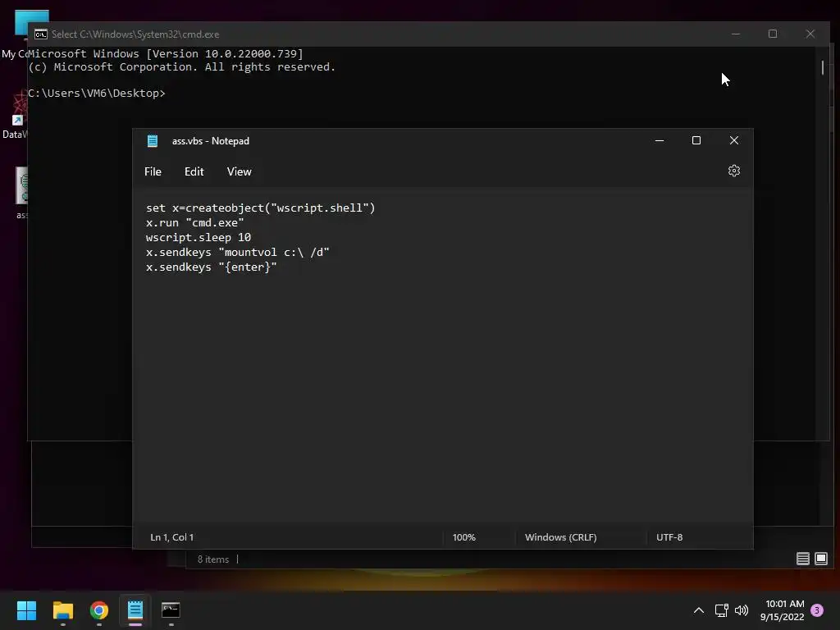Switch to Notepad taskbar icon
Screen dimensions: 840x630
click(x=135, y=610)
